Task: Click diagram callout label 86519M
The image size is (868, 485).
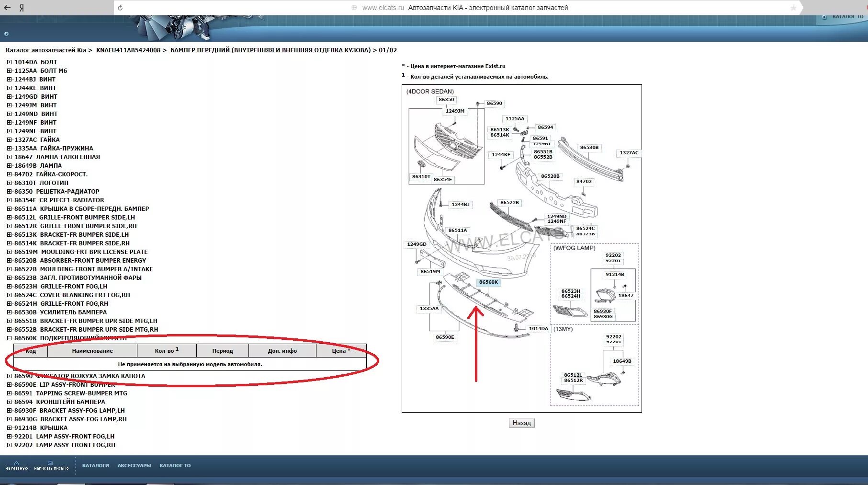Action: [430, 272]
